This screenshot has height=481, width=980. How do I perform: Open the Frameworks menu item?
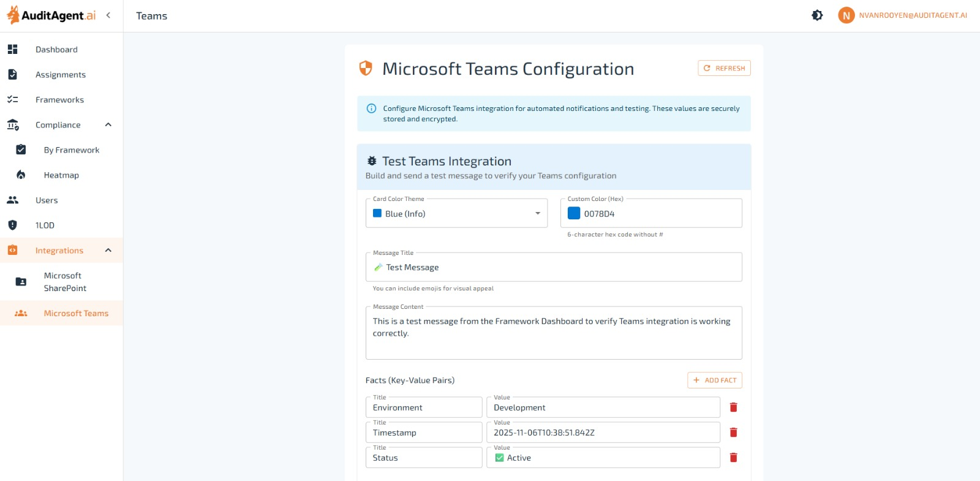click(59, 100)
